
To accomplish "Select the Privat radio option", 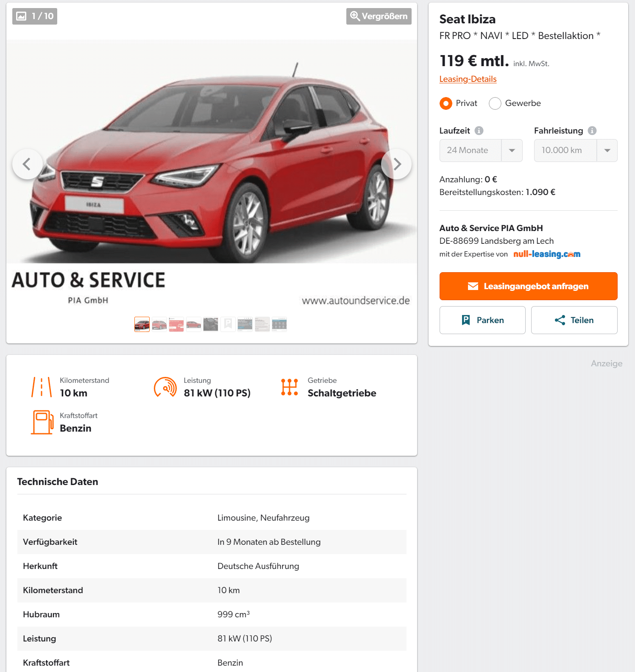I will click(x=446, y=103).
